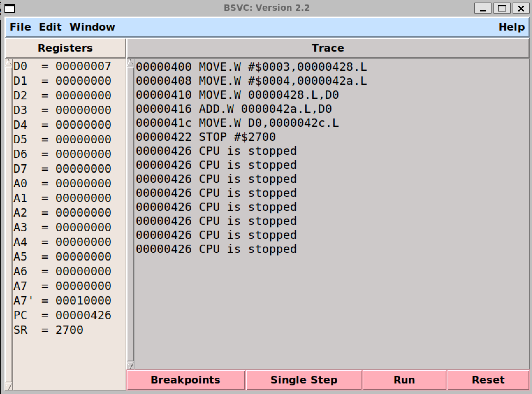Click the Breakpoints button

186,380
